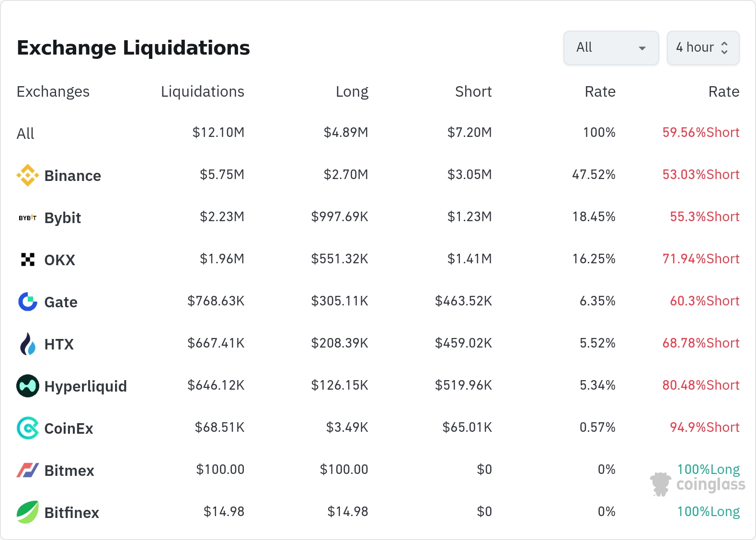Click the Gate exchange logo icon
Viewport: 756px width, 540px height.
point(28,302)
